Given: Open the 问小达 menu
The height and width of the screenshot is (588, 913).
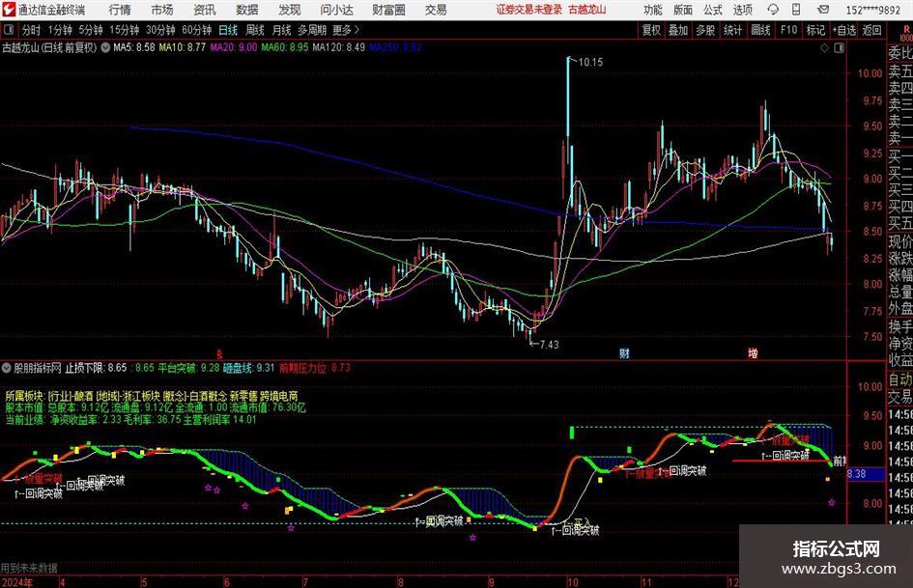Looking at the screenshot, I should coord(336,10).
